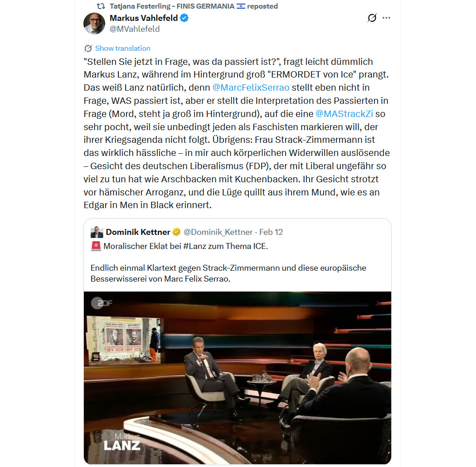Click the Grok explain icon at top right
Image resolution: width=476 pixels, height=467 pixels.
tap(372, 18)
